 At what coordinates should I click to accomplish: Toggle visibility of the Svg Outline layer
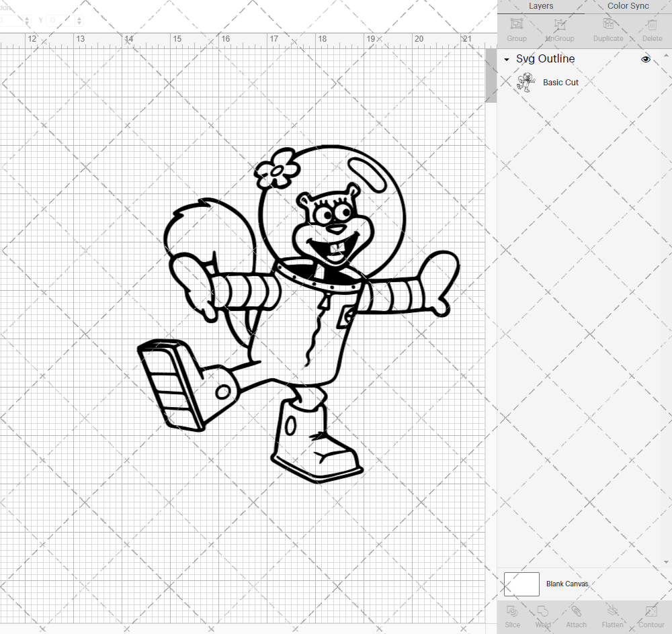click(646, 59)
